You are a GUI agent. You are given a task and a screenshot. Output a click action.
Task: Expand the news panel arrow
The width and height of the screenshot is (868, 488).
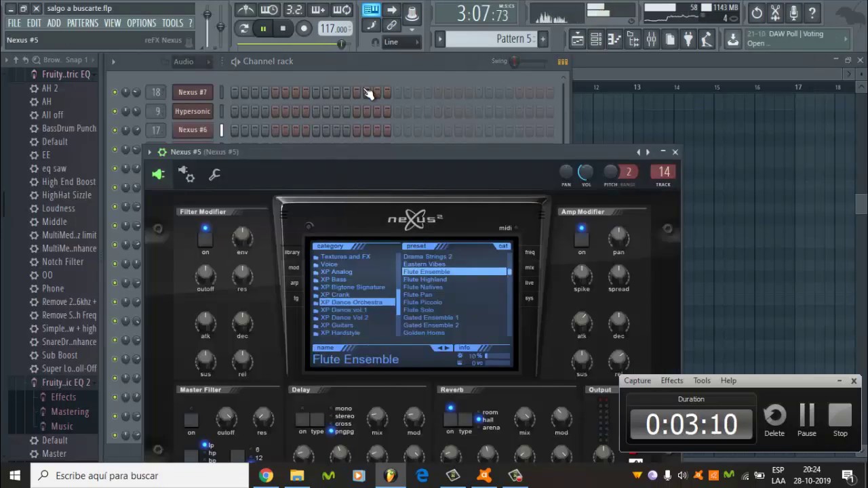(846, 39)
